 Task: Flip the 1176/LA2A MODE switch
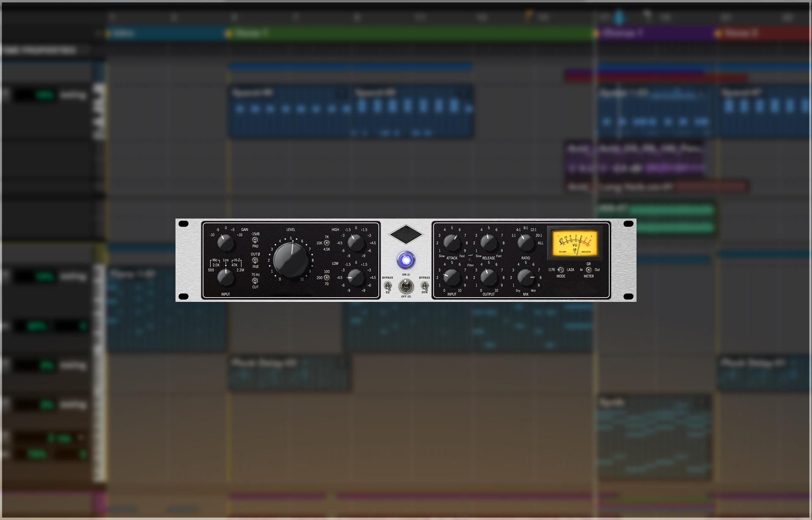click(561, 270)
